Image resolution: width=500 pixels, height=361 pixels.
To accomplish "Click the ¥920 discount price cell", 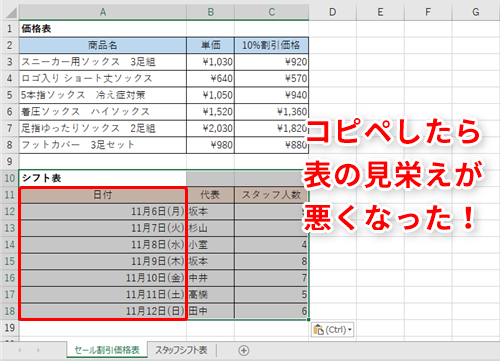I will pyautogui.click(x=271, y=62).
